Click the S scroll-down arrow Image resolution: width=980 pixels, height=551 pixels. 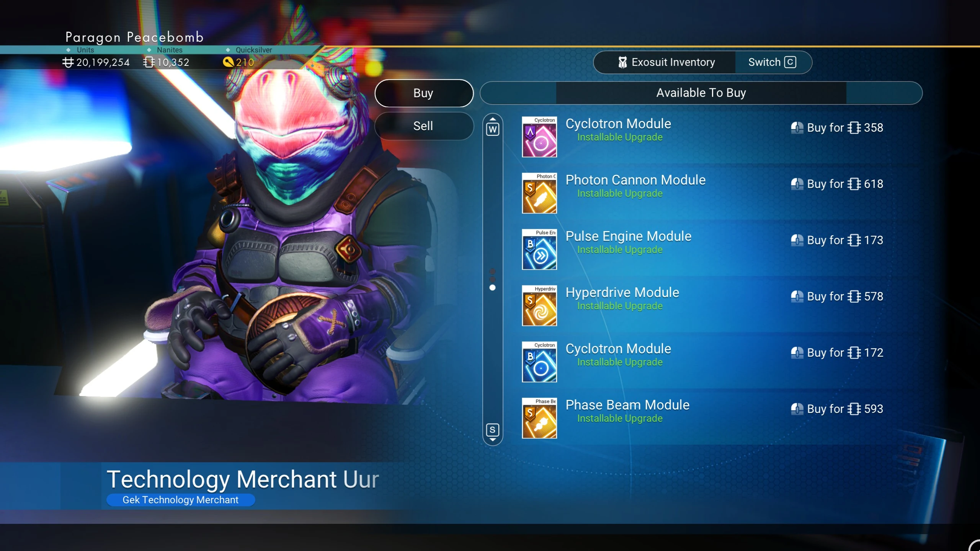493,433
